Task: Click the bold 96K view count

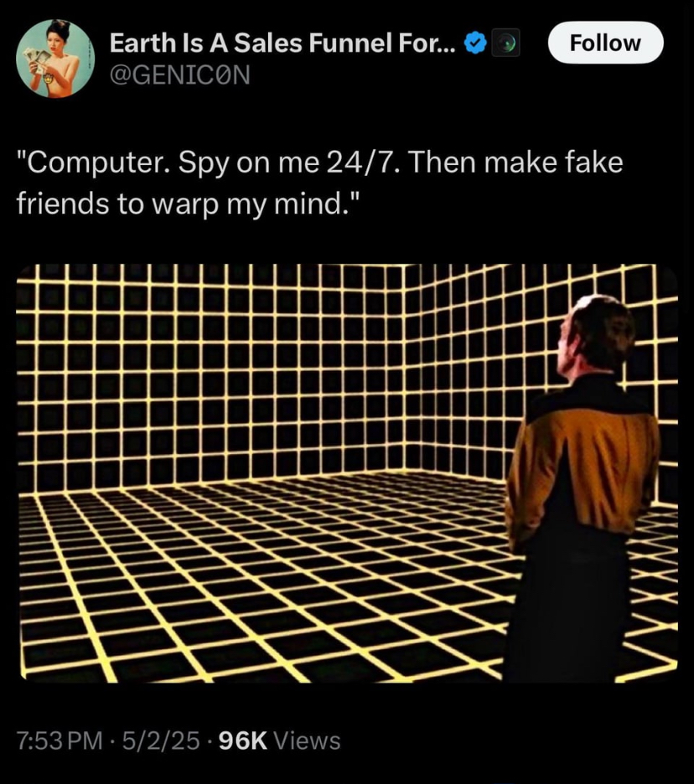Action: [x=243, y=740]
